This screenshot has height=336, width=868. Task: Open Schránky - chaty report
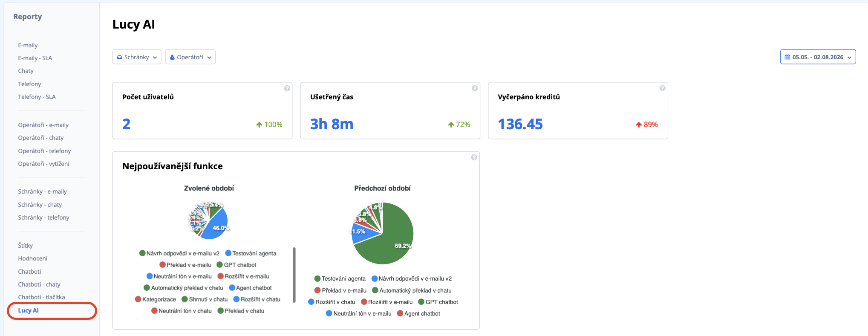[40, 205]
